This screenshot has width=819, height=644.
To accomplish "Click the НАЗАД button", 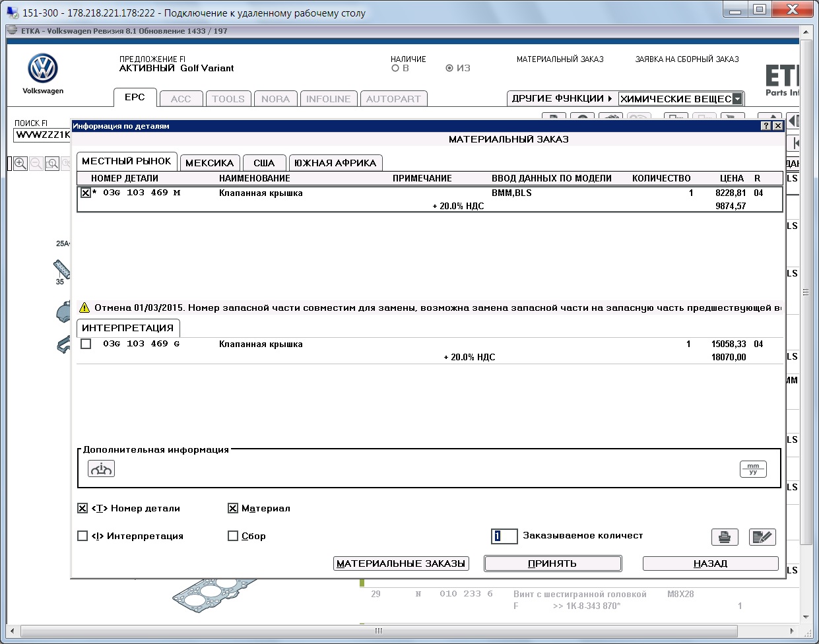I will [x=711, y=563].
